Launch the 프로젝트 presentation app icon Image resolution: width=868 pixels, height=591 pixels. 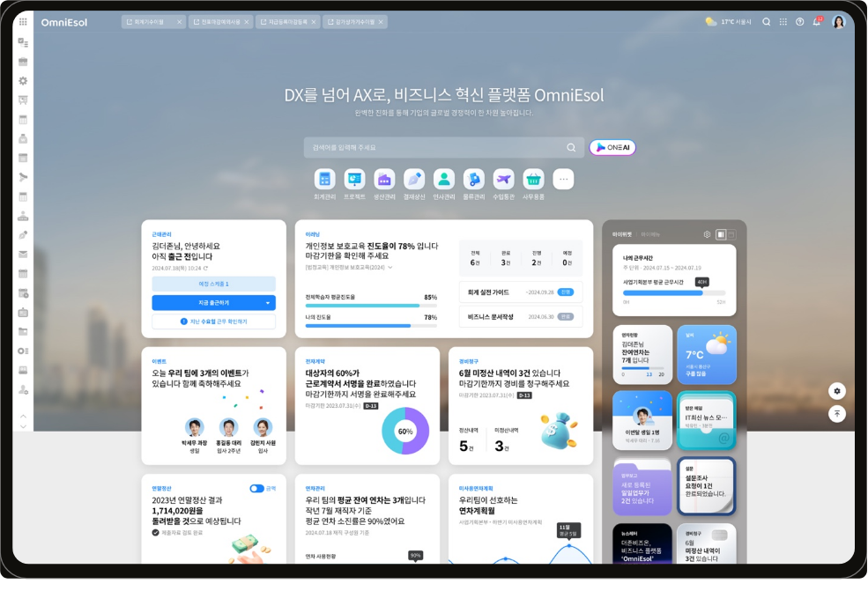coord(355,180)
